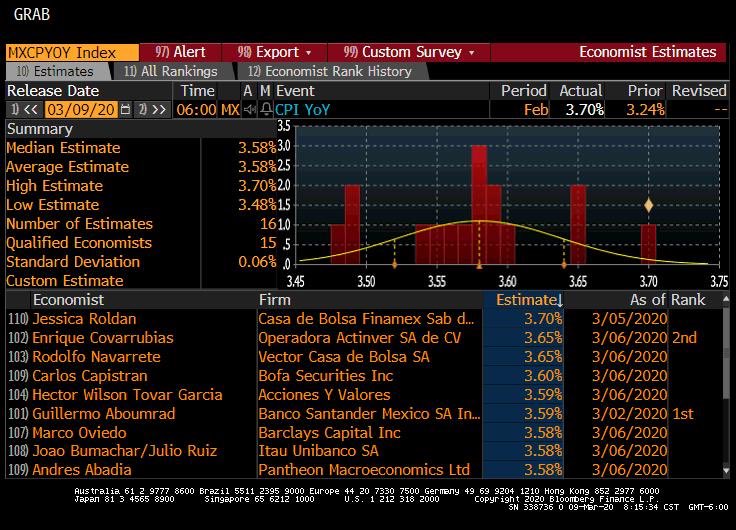Viewport: 736px width, 530px height.
Task: Click the histogram bar at 3.70
Action: click(648, 244)
